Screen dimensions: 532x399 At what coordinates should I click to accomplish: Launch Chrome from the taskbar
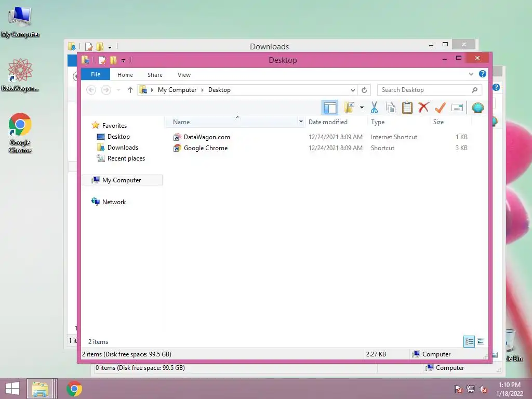(74, 389)
